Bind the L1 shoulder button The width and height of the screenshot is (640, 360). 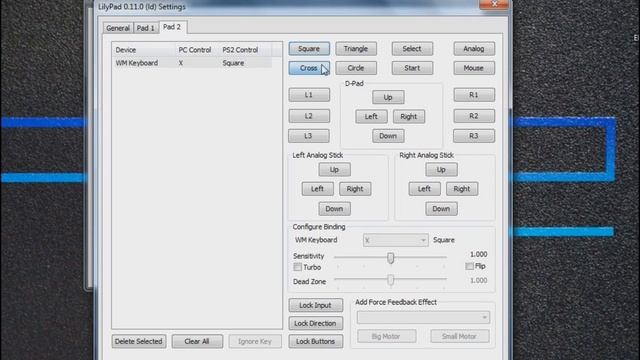[x=309, y=95]
